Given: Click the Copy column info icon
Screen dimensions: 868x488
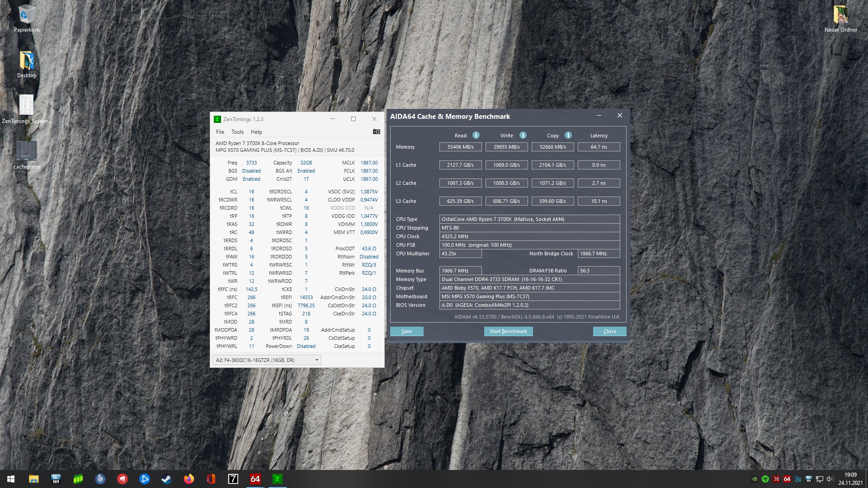Looking at the screenshot, I should [568, 135].
